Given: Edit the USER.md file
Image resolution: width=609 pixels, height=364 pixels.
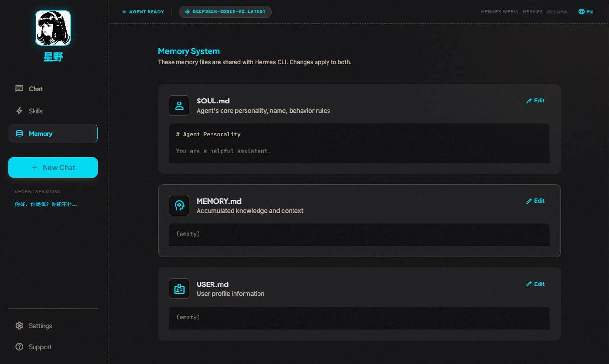Looking at the screenshot, I should [x=535, y=284].
